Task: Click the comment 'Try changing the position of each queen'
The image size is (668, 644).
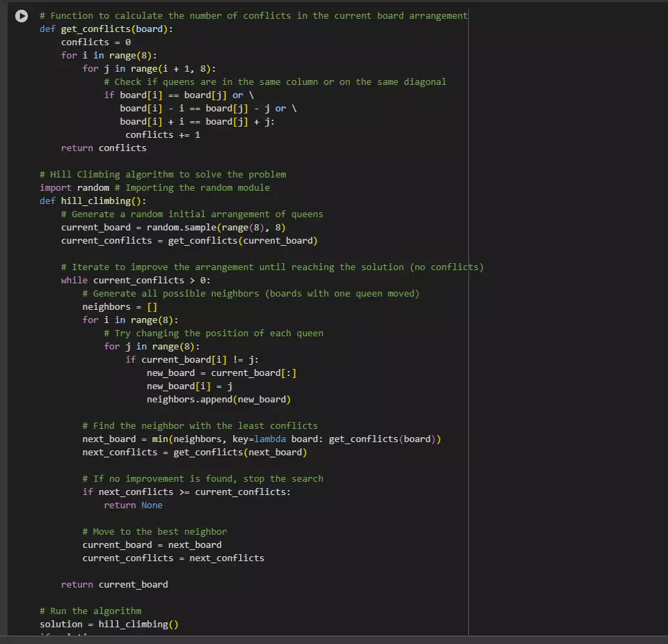Action: coord(214,333)
